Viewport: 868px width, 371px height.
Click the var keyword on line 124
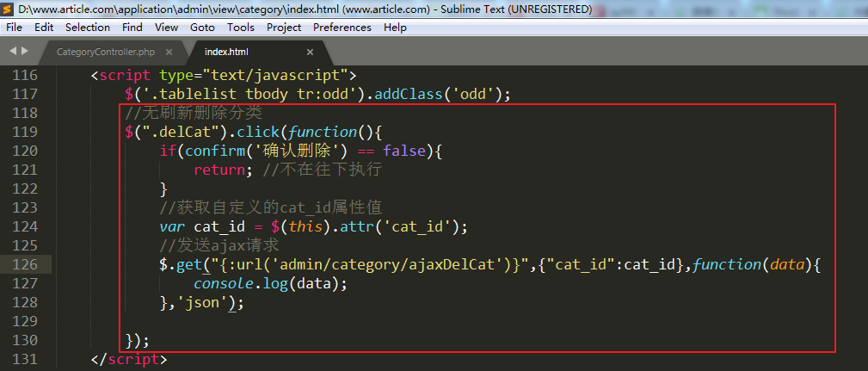coord(172,226)
